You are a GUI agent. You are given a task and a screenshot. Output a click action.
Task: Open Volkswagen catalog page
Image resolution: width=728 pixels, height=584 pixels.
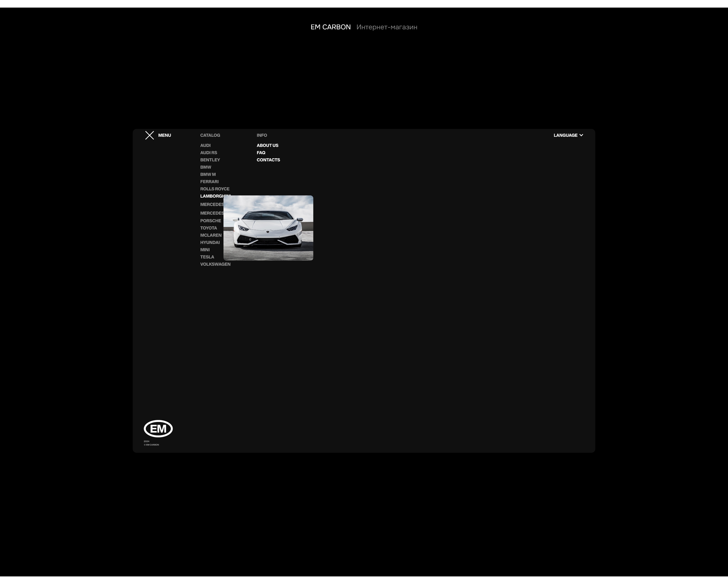[215, 264]
